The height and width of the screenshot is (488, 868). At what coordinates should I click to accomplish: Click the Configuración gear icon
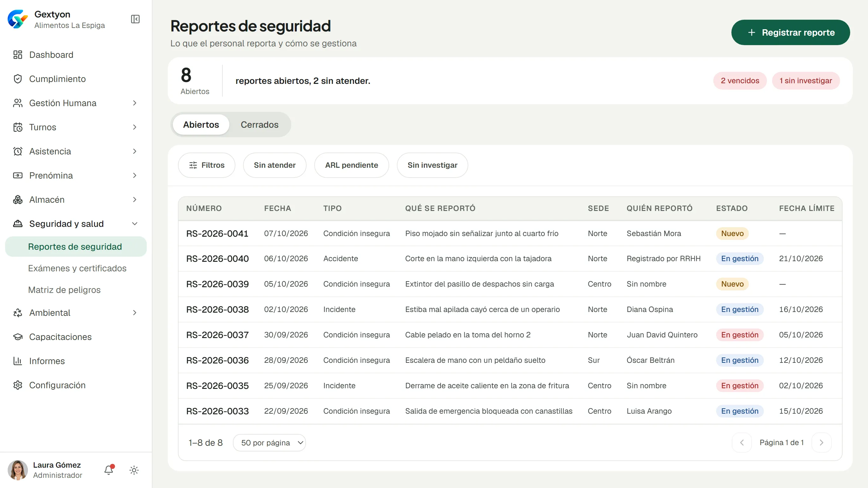[17, 385]
